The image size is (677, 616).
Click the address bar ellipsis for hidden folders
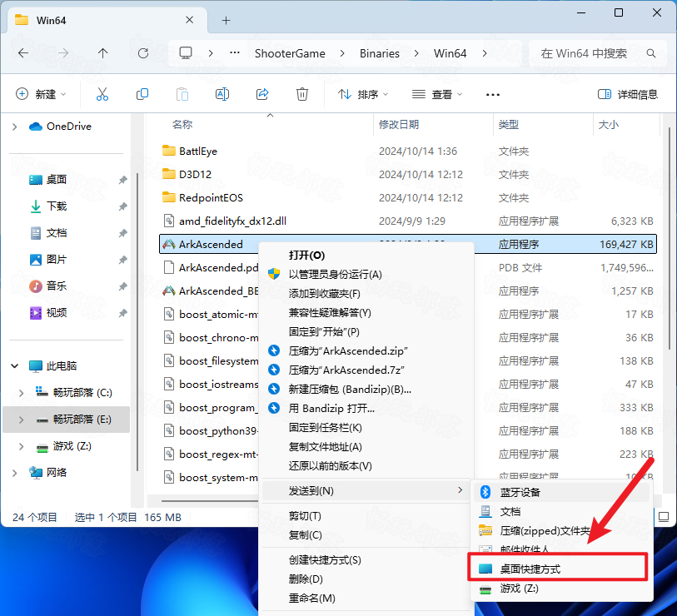point(235,53)
